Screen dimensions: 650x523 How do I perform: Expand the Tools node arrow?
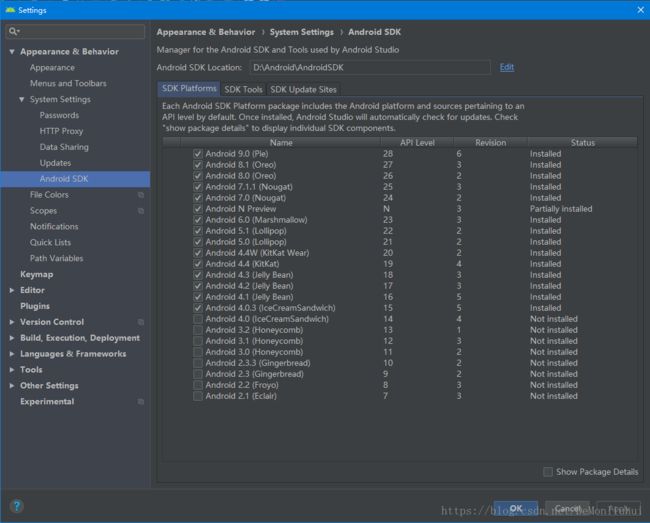coord(12,370)
